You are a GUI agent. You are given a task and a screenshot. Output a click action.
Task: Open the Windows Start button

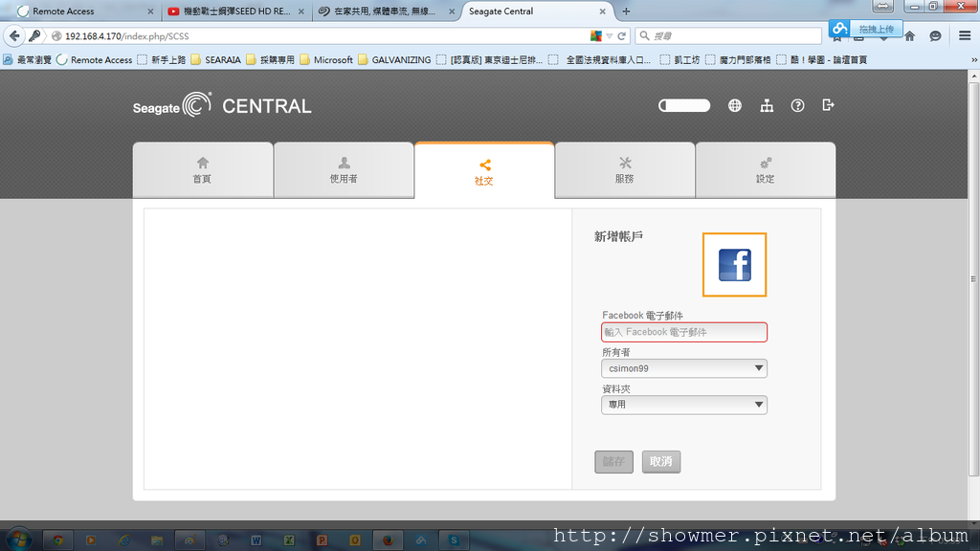17,540
